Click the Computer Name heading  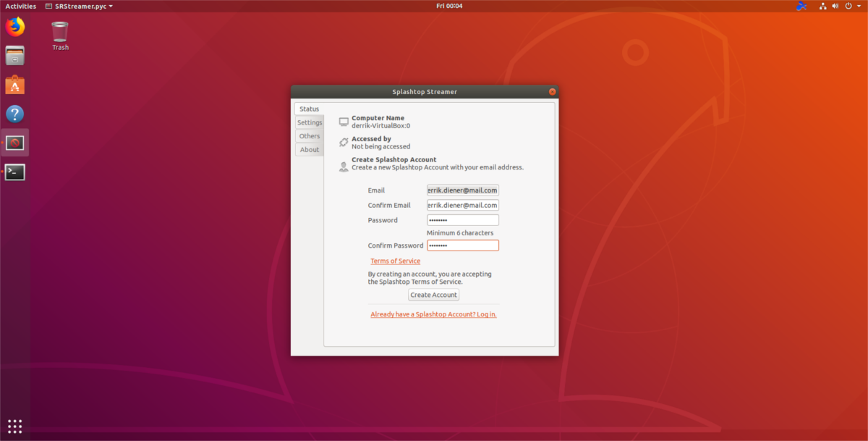[x=378, y=118]
